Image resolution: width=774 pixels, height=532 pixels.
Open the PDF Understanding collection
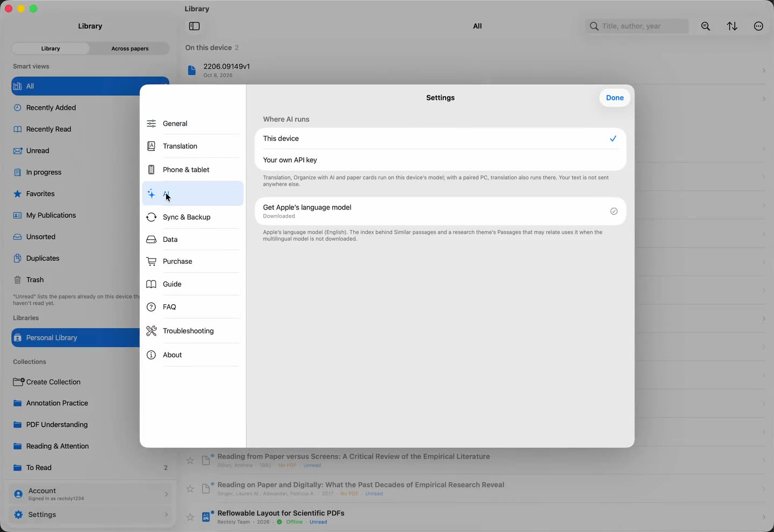click(90, 425)
